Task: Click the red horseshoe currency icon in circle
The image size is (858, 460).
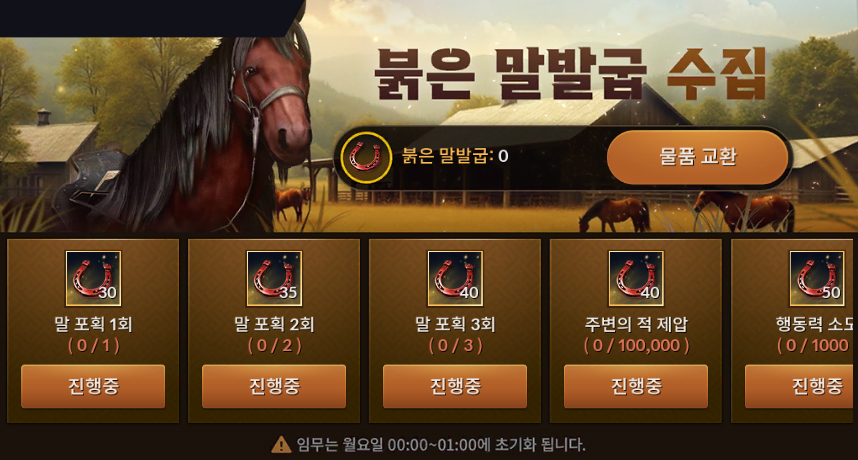Action: (x=366, y=158)
